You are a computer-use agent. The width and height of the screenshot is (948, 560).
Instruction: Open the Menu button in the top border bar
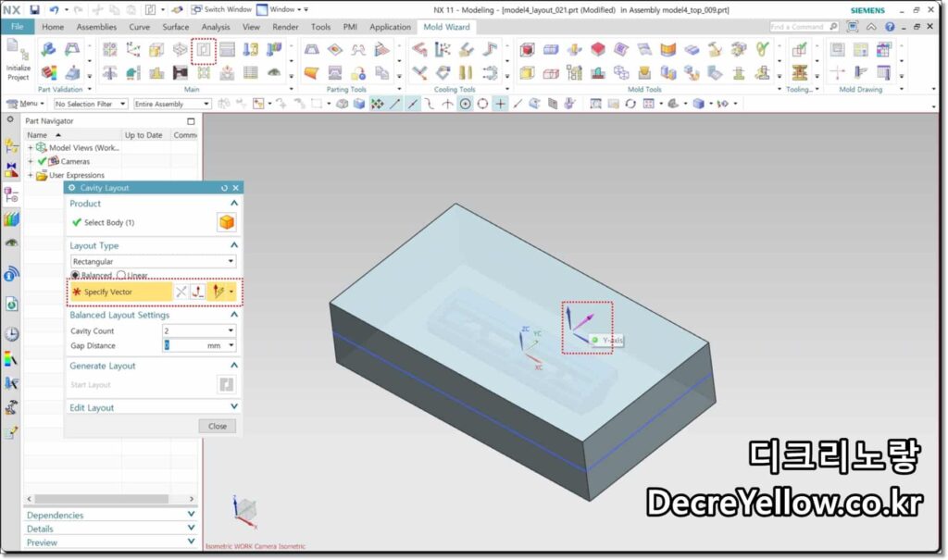pos(25,104)
